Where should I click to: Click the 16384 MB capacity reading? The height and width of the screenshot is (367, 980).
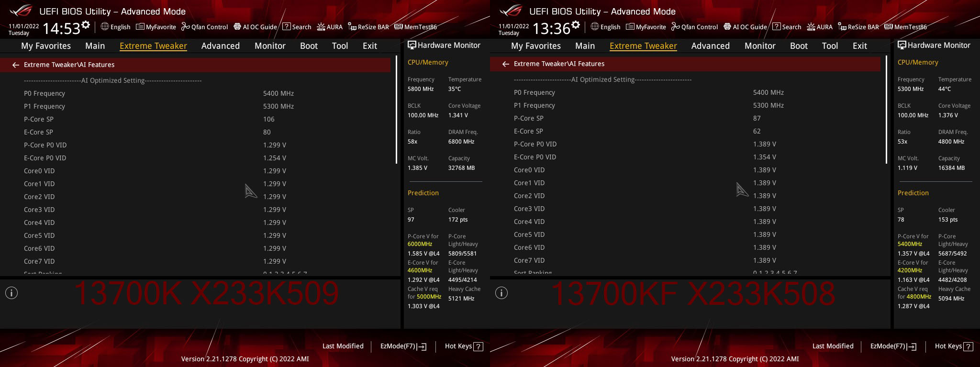coord(952,168)
